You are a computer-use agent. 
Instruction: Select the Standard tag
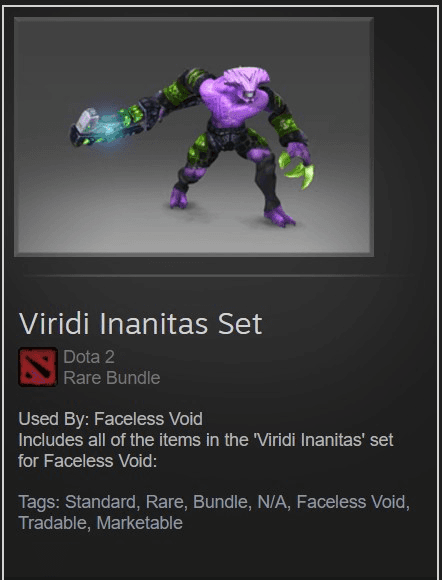pos(100,502)
